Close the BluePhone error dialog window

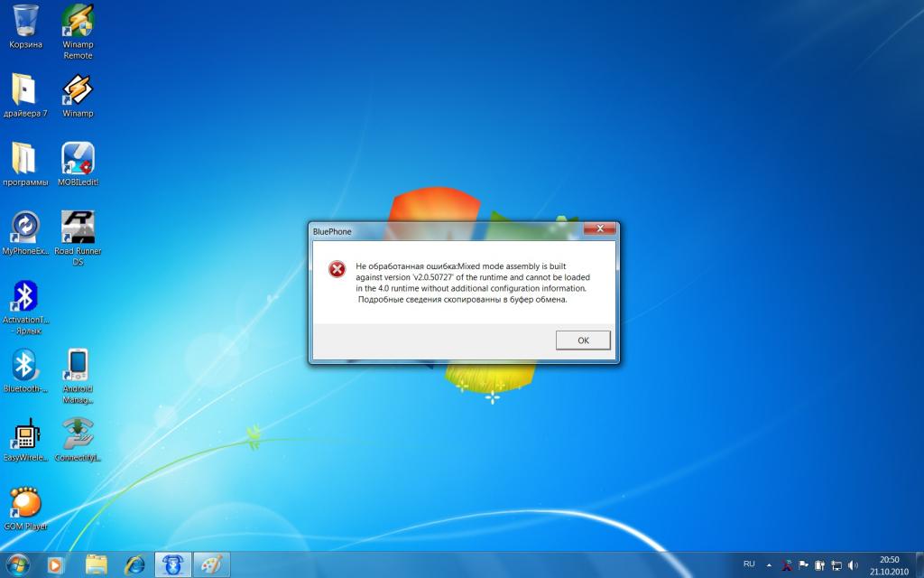click(x=599, y=230)
